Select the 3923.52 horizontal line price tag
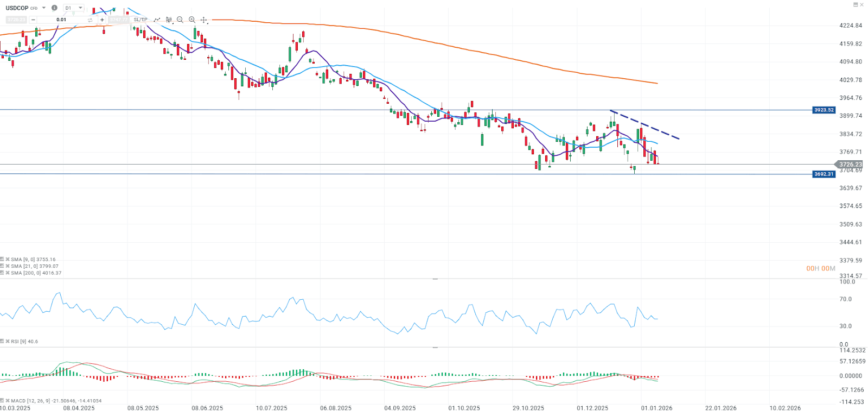The height and width of the screenshot is (416, 868). 824,110
